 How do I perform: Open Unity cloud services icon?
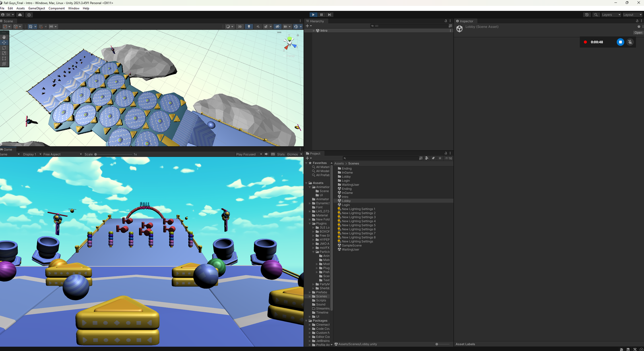(x=20, y=15)
